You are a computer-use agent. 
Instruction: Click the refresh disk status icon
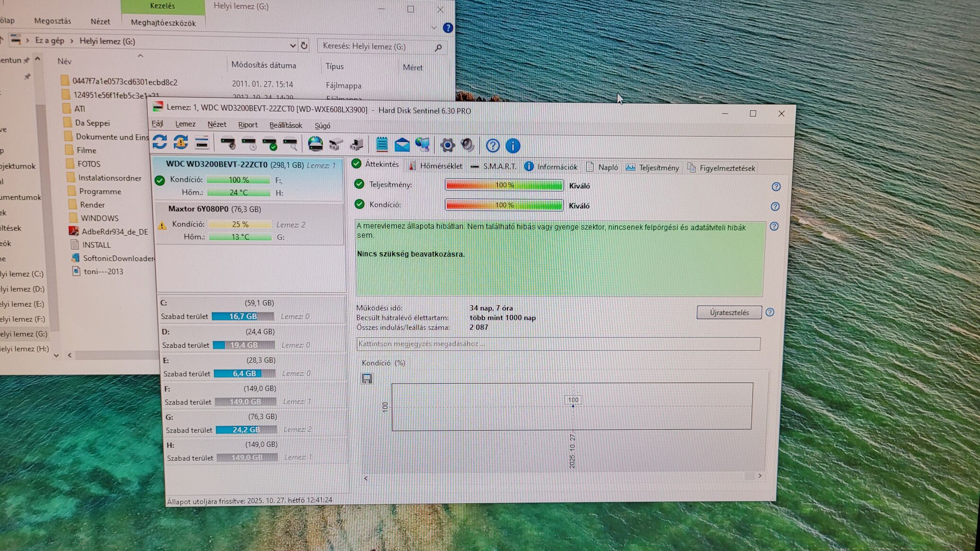click(x=160, y=142)
